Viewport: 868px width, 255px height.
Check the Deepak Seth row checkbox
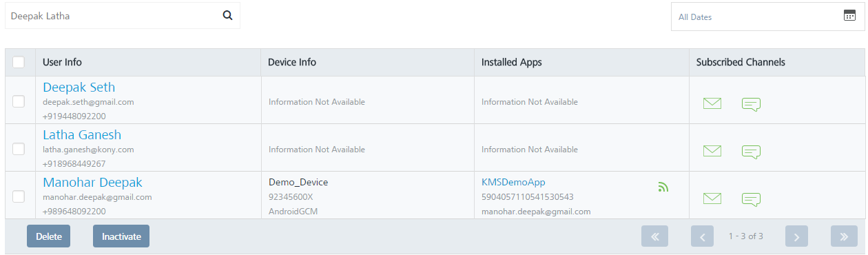[x=19, y=101]
